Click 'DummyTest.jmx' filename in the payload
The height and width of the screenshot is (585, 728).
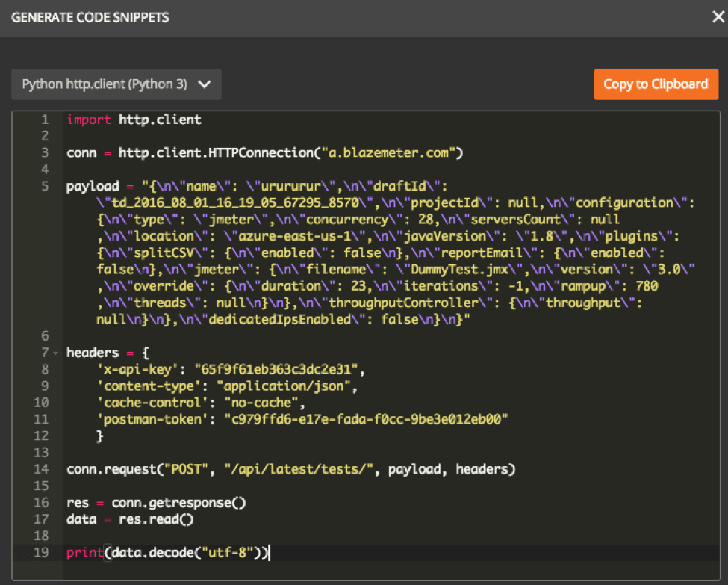[x=460, y=270]
